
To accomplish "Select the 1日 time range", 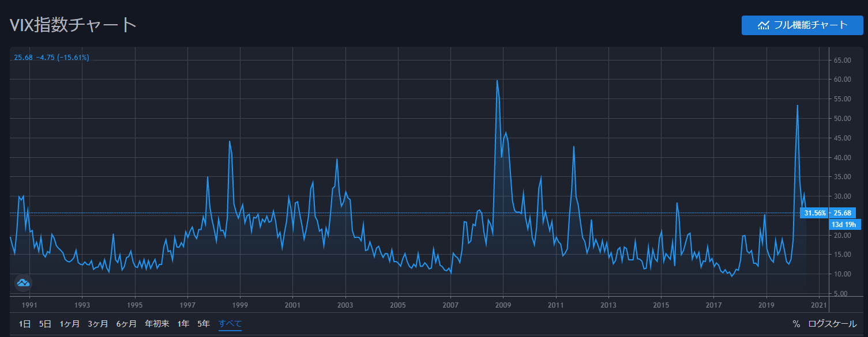I will (25, 324).
